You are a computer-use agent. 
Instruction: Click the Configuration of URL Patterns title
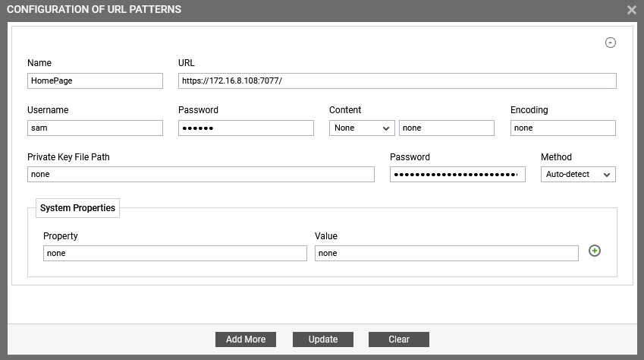pyautogui.click(x=94, y=9)
